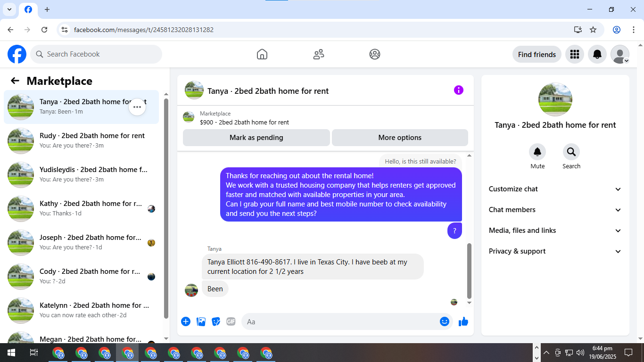Choose a sticker with the sticker icon
Viewport: 644px width, 362px height.
tap(216, 321)
